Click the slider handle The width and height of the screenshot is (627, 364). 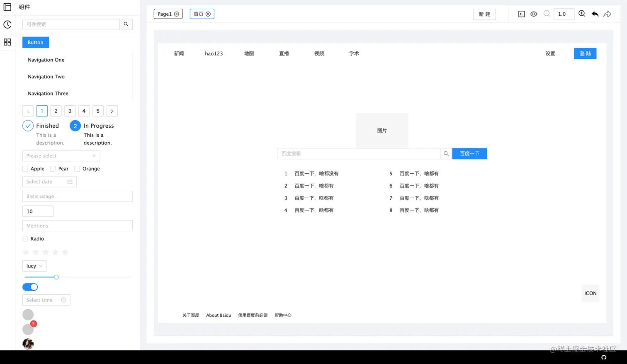(56, 277)
